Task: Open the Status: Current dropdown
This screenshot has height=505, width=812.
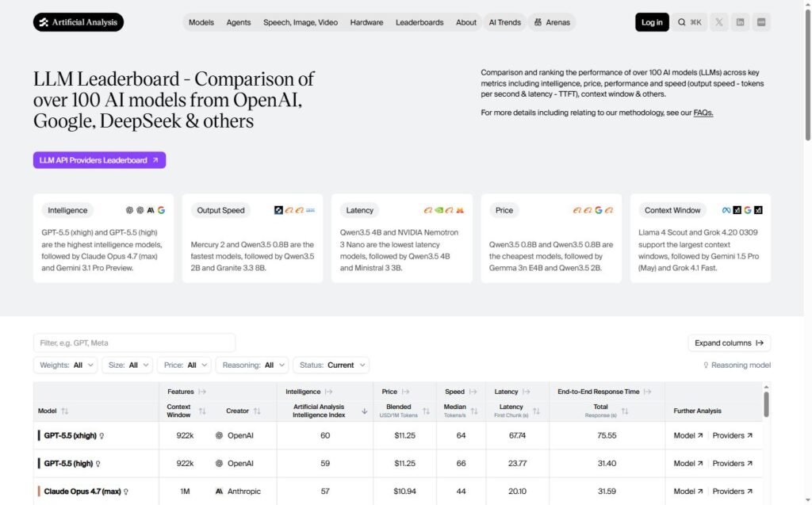Action: click(331, 365)
